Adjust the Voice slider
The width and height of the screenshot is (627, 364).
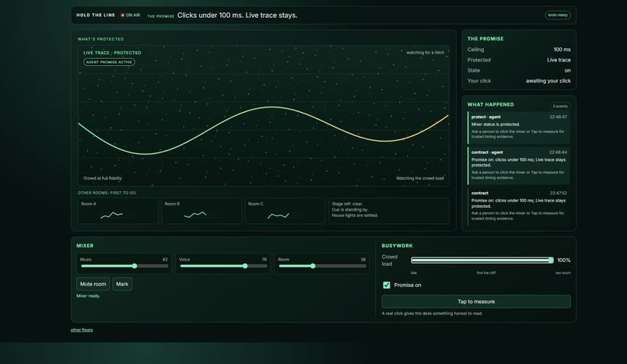pyautogui.click(x=223, y=266)
